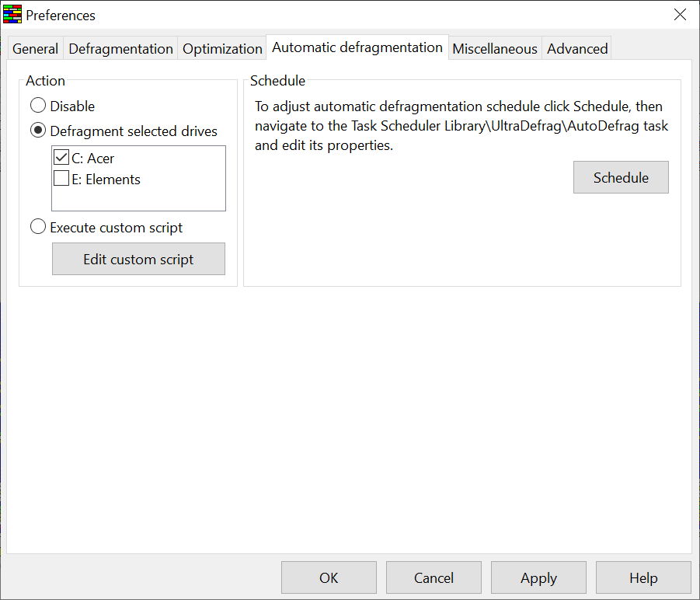Close the Preferences dialog window
This screenshot has height=600, width=700.
[680, 15]
